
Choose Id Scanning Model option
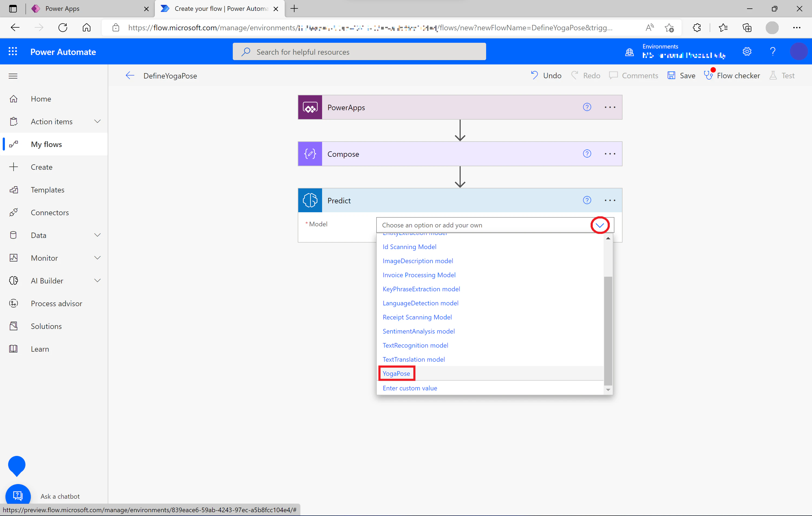(409, 247)
